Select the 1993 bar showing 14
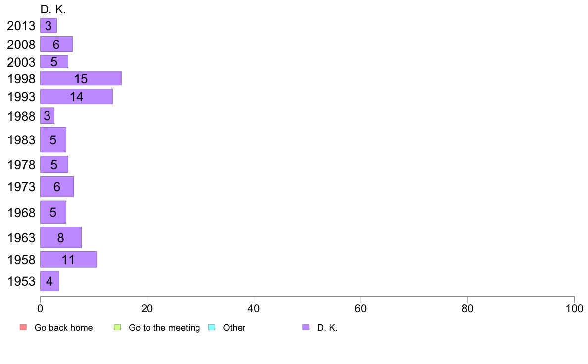Image resolution: width=588 pixels, height=364 pixels. click(x=76, y=97)
